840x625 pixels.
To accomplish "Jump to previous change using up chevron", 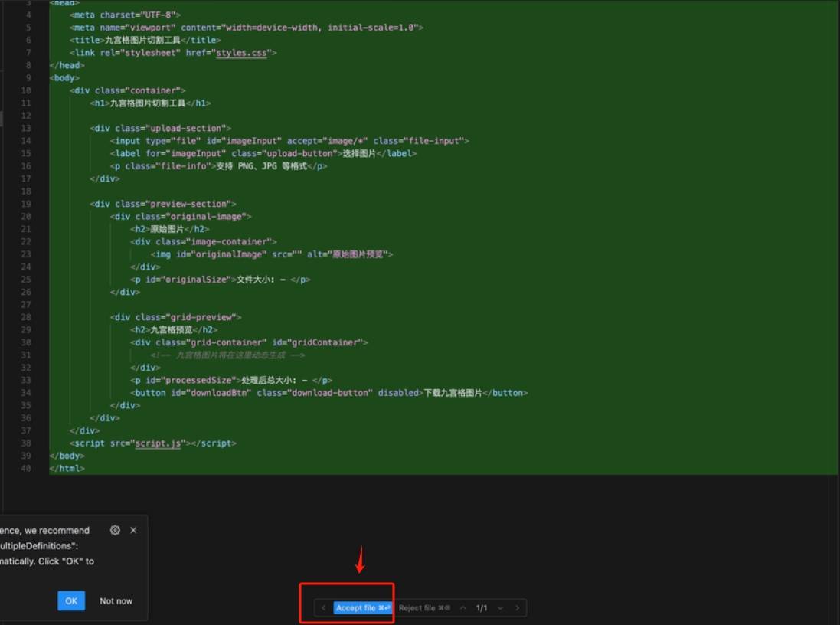I will [462, 608].
